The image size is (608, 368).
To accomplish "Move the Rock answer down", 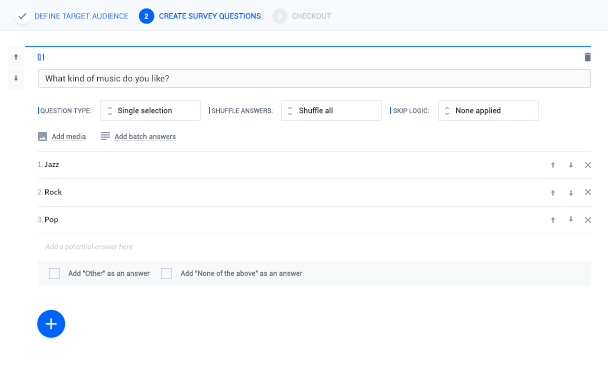I will [571, 193].
